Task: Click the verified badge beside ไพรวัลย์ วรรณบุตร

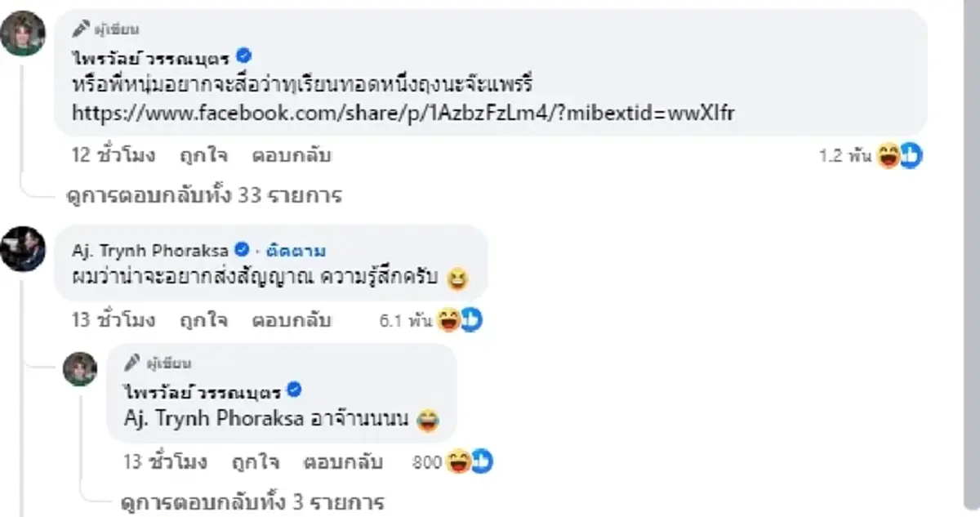Action: pyautogui.click(x=243, y=56)
